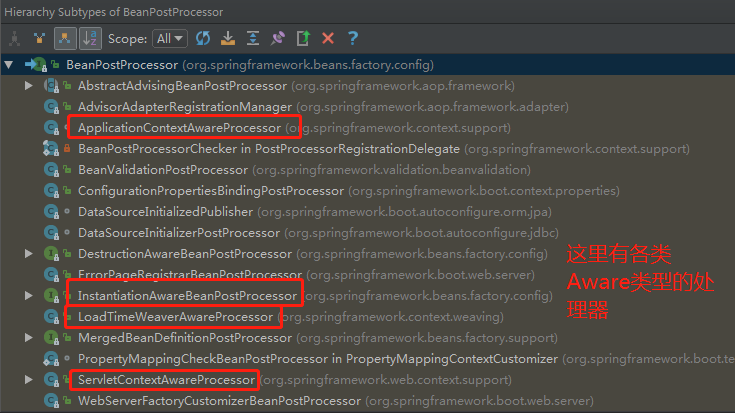The width and height of the screenshot is (735, 413).
Task: Select ConfigurationPropertiesBindingPostProcessor row
Action: (x=368, y=191)
